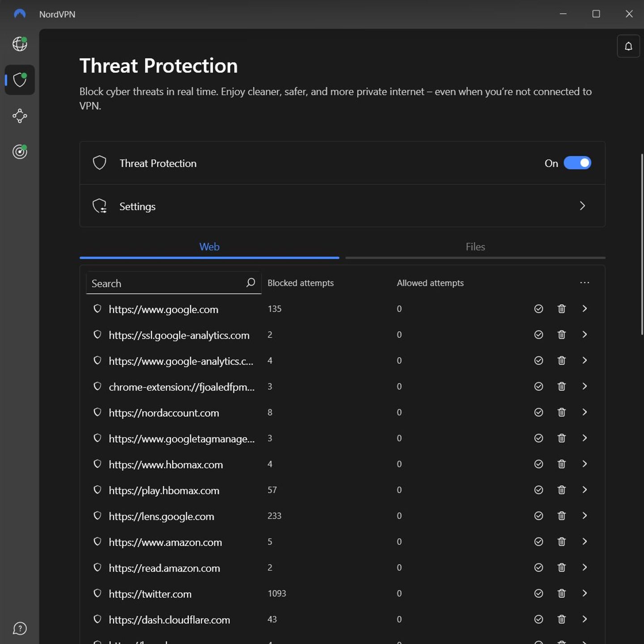Expand details for https://www.google.com

[x=585, y=309]
